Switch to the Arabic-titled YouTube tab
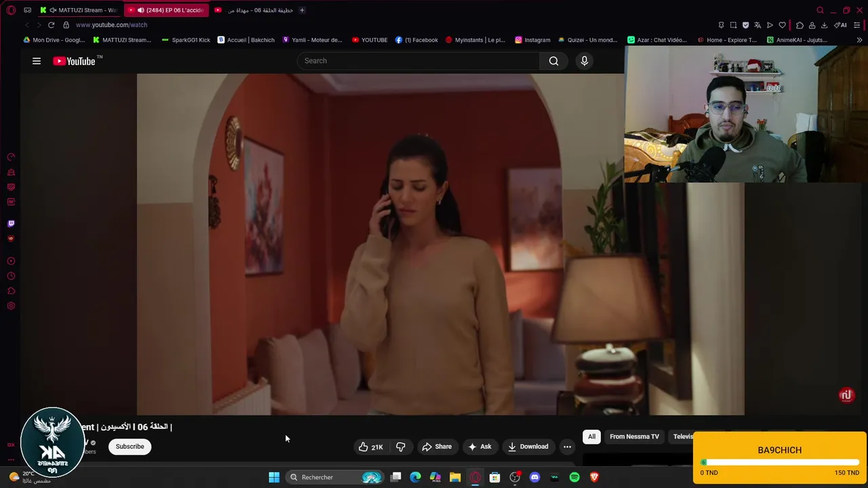868x488 pixels. point(254,10)
